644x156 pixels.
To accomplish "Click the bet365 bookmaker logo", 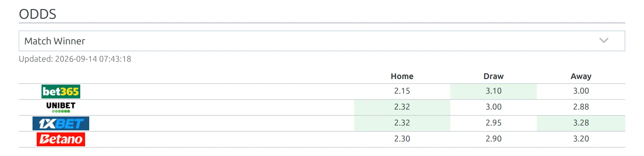I will tap(61, 92).
